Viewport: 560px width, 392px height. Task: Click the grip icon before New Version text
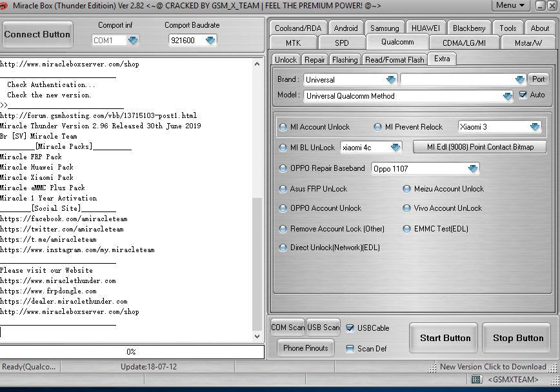pyautogui.click(x=432, y=367)
